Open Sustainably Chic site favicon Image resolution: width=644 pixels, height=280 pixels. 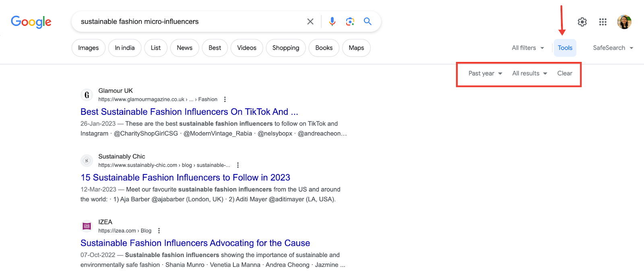pos(87,161)
